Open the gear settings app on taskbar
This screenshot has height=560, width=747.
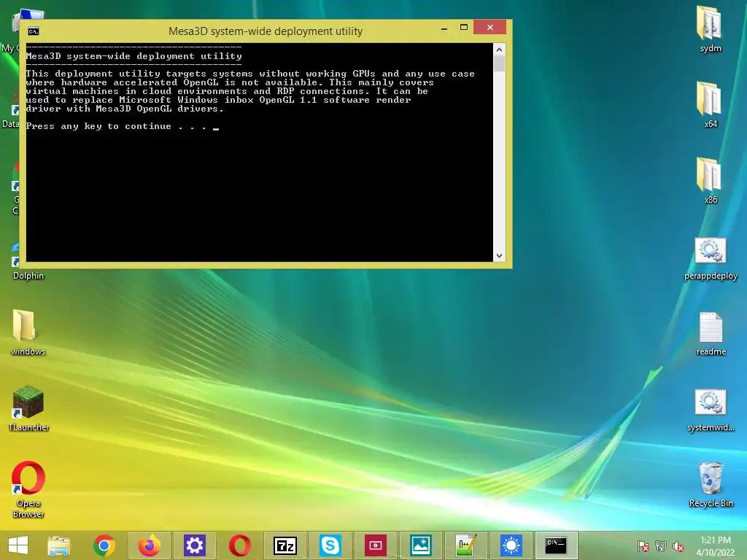194,545
